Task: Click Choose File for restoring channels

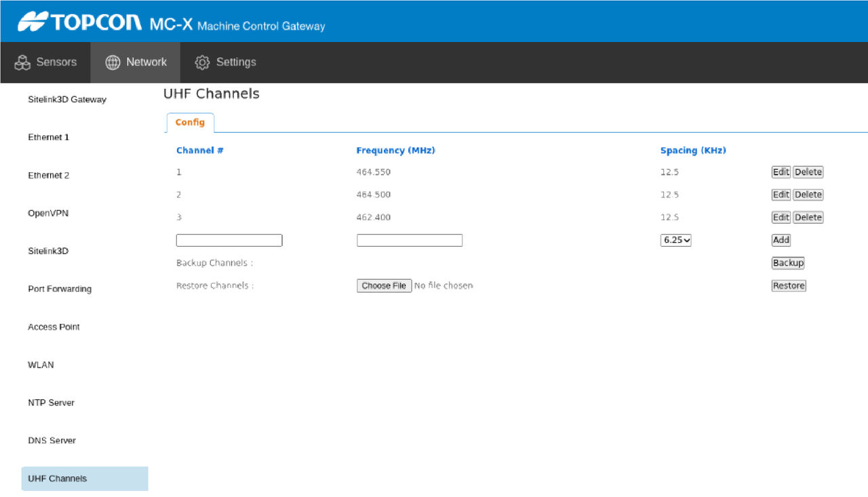Action: pyautogui.click(x=384, y=286)
